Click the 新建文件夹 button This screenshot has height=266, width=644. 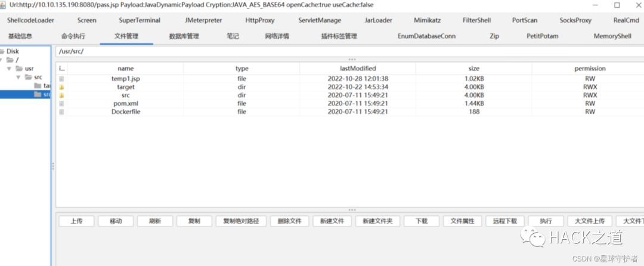[x=378, y=221]
